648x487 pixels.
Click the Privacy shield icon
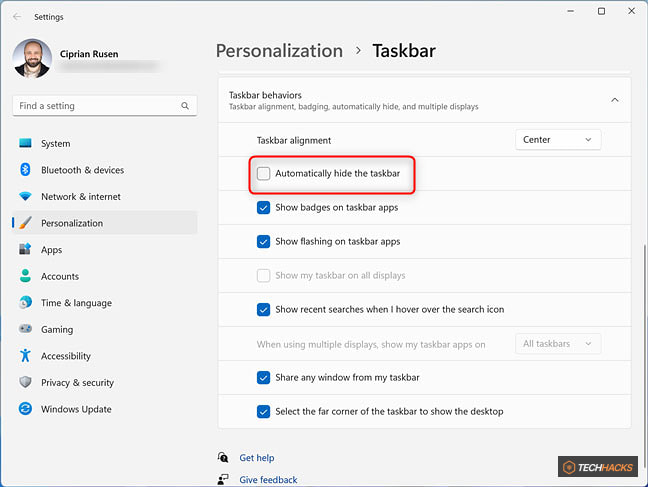[25, 382]
